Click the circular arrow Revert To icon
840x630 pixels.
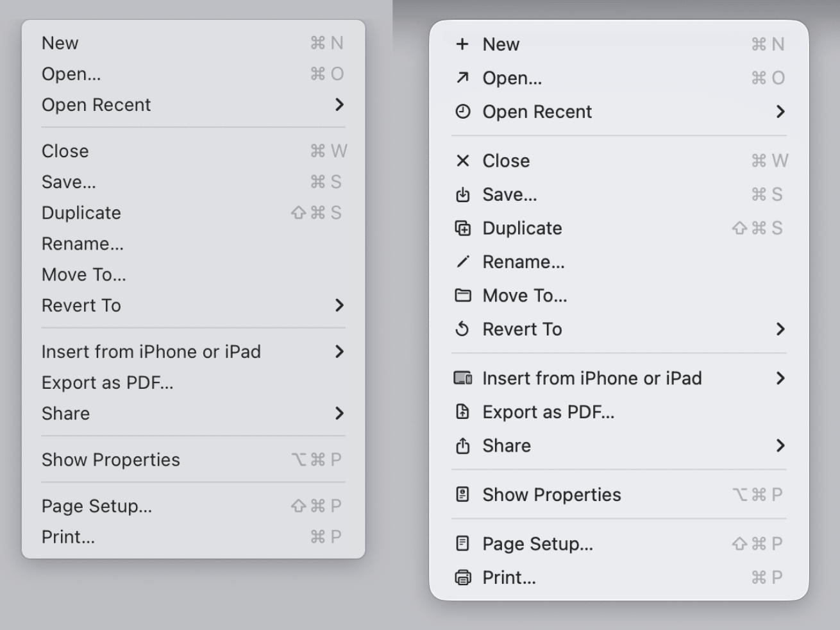pos(462,329)
